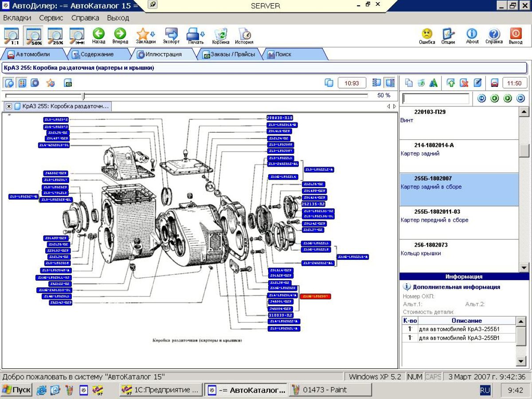532x399 pixels.
Task: Click the edit note pencil icon
Action: (477, 83)
